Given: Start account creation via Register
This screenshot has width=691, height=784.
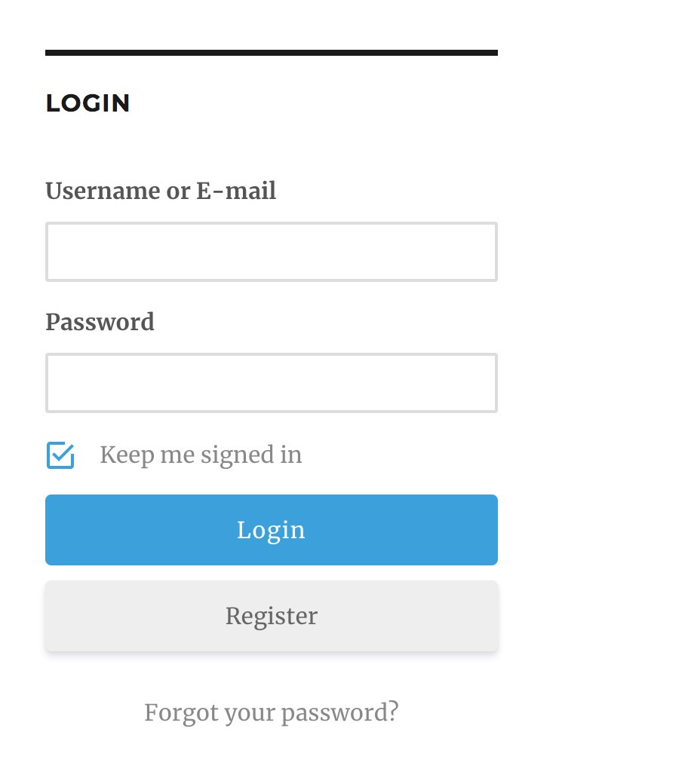Looking at the screenshot, I should [x=271, y=616].
